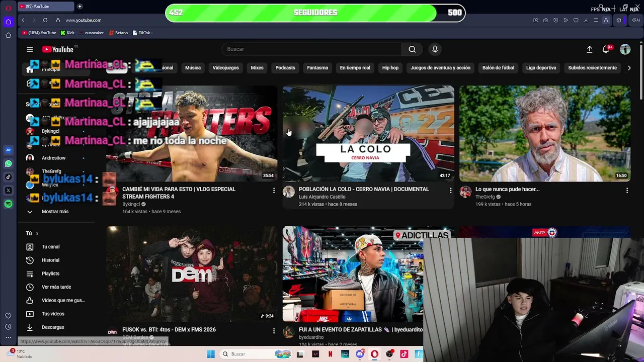Open the YouTube upload/create button
Viewport: 644px width, 362px height.
tap(589, 49)
